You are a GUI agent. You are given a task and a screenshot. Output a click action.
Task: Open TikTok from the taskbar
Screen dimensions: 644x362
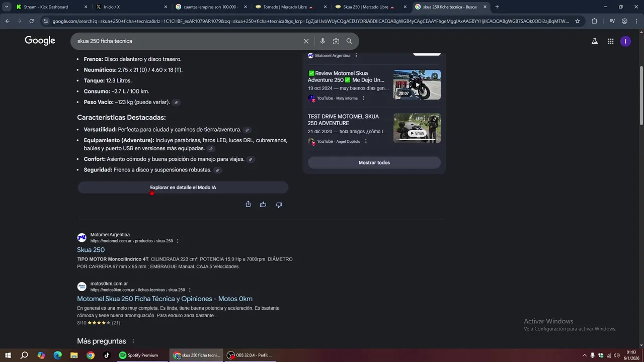pyautogui.click(x=107, y=355)
